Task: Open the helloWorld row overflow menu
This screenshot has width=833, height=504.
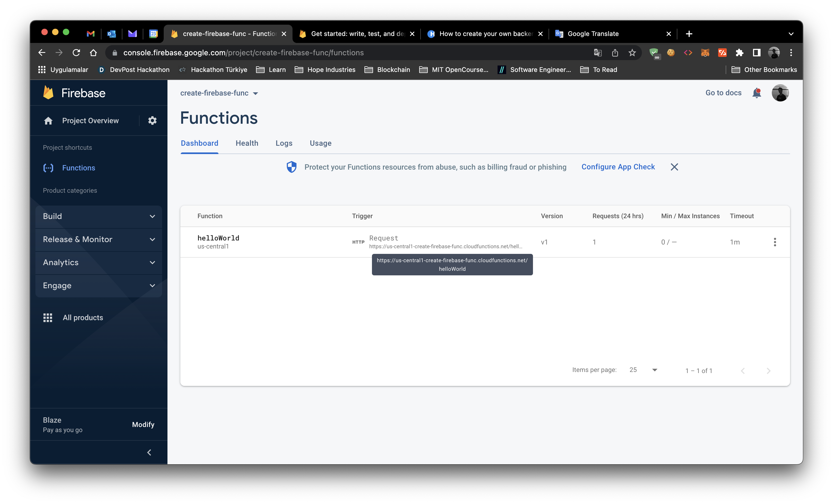Action: click(x=775, y=242)
